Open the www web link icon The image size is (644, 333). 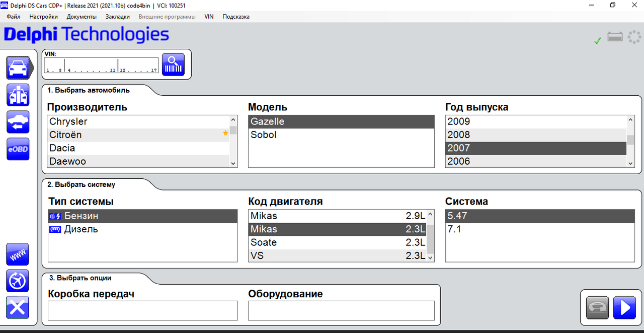18,254
